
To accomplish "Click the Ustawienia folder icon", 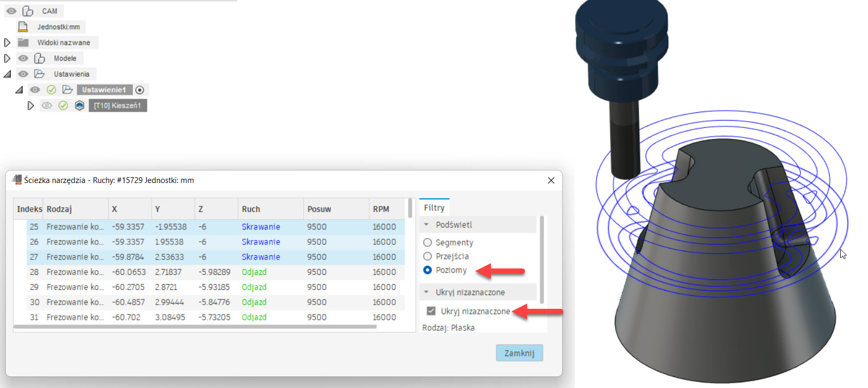I will click(39, 74).
